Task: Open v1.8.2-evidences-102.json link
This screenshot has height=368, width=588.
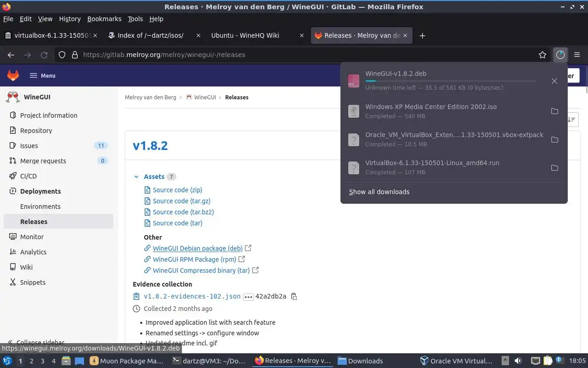Action: coord(192,297)
